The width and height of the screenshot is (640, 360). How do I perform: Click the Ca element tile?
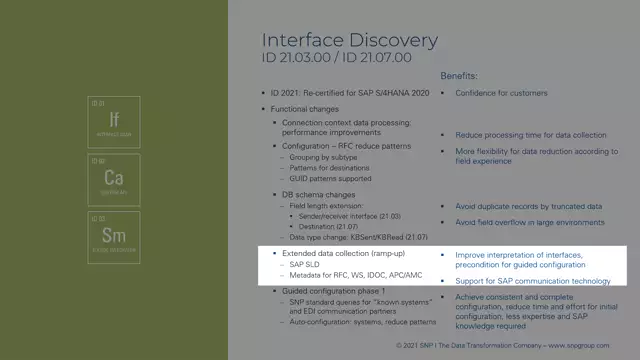(x=114, y=180)
